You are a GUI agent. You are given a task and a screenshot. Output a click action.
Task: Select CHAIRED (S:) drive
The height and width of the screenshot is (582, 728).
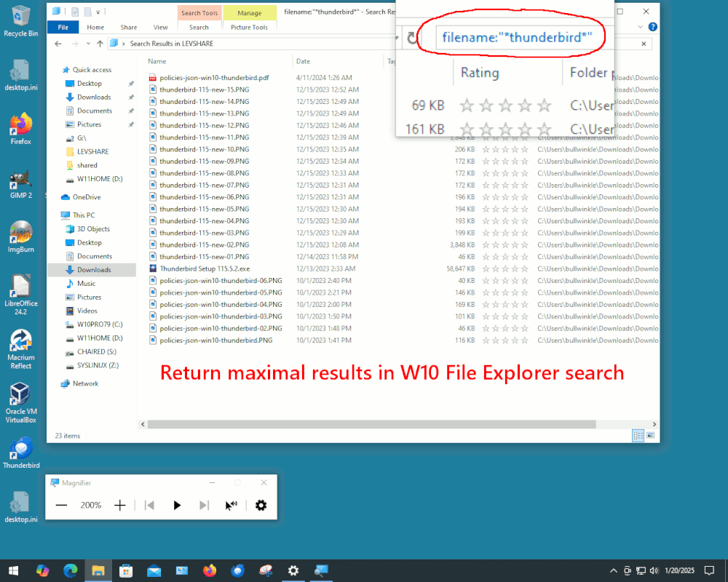[x=97, y=352]
